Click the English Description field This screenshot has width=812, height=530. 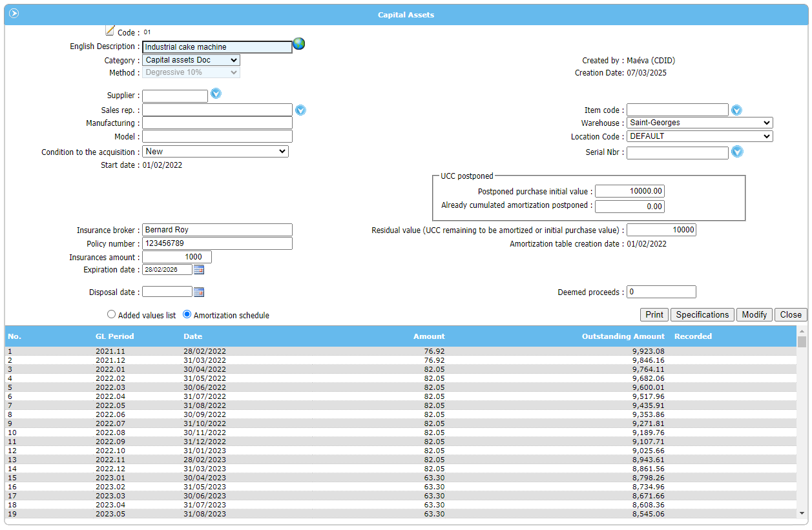[217, 46]
